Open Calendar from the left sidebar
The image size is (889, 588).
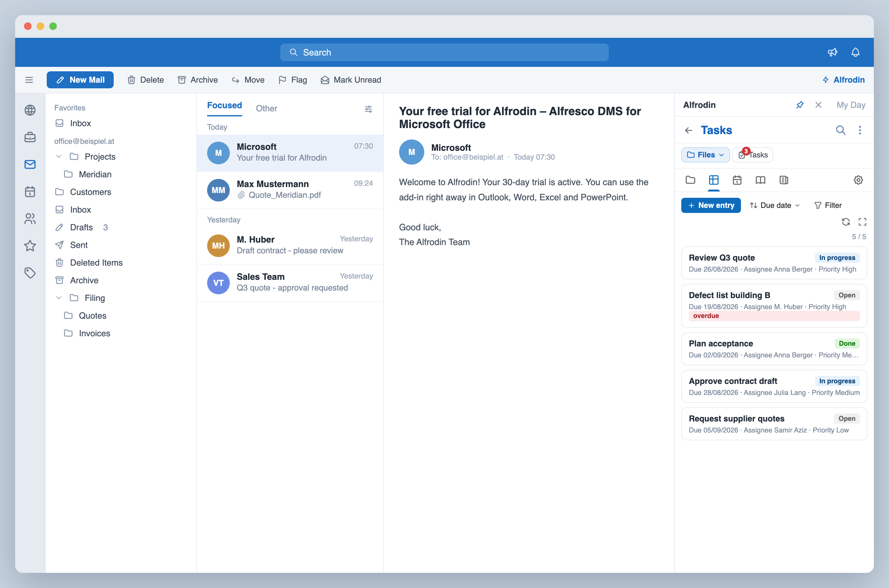pyautogui.click(x=30, y=191)
